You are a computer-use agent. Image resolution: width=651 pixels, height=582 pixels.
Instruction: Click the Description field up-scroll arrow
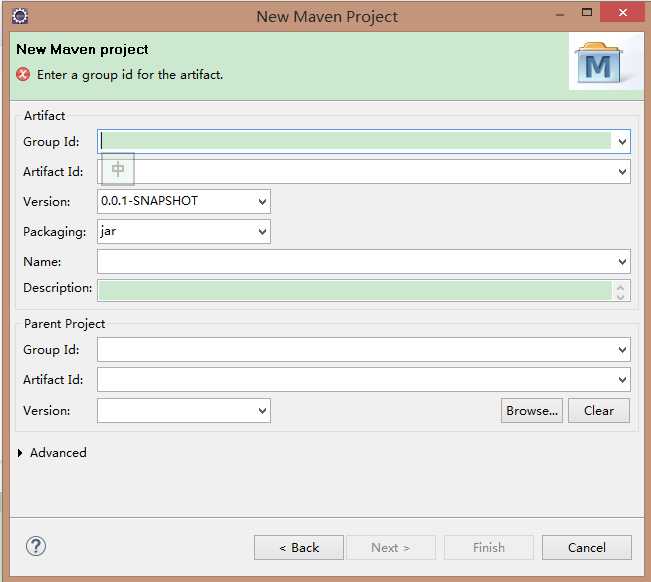621,286
